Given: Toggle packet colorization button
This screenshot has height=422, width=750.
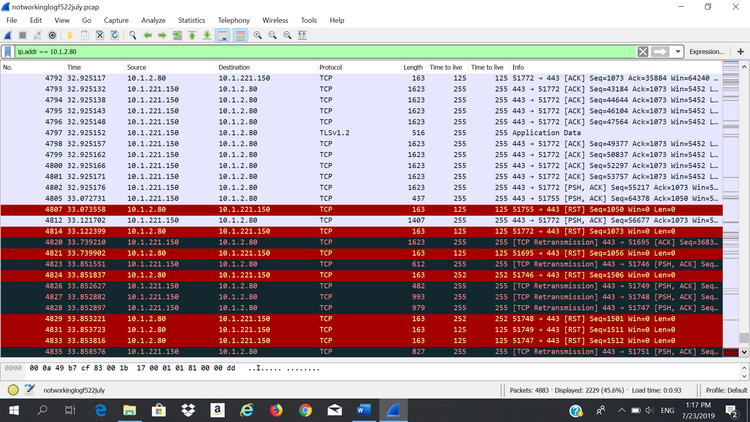Looking at the screenshot, I should click(x=239, y=35).
